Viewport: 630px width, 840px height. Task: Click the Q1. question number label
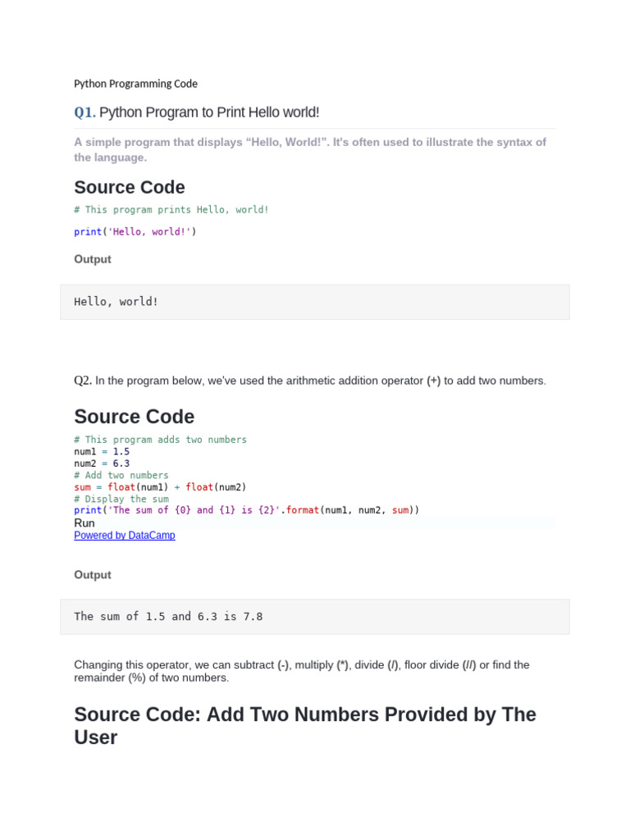(84, 112)
